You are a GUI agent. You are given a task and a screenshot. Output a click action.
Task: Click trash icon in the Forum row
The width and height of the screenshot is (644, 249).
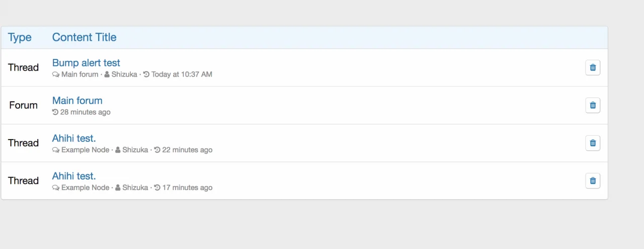(593, 105)
